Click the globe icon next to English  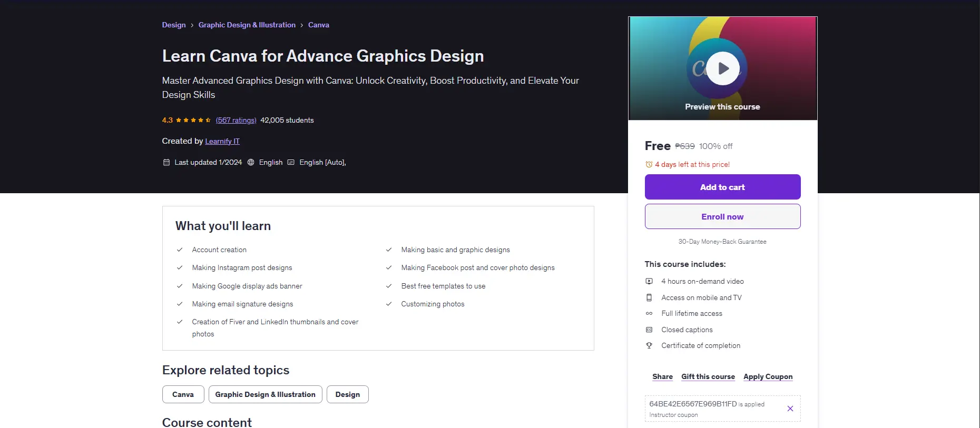click(251, 162)
